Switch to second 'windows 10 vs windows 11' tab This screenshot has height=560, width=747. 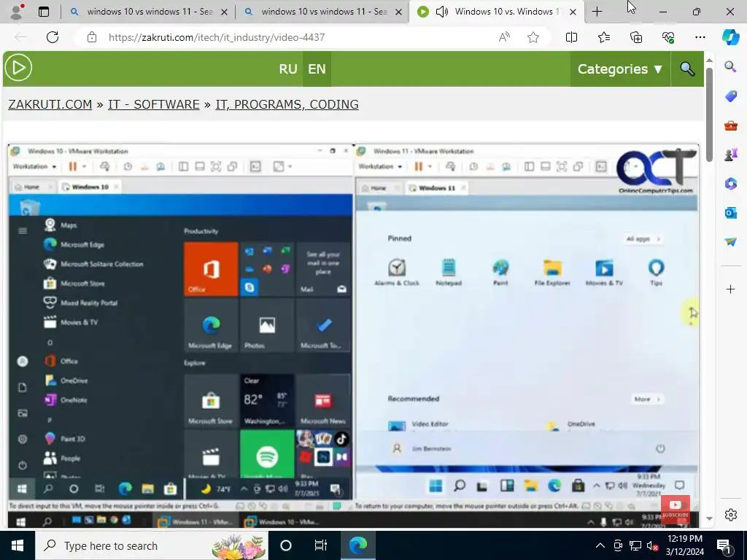(323, 12)
